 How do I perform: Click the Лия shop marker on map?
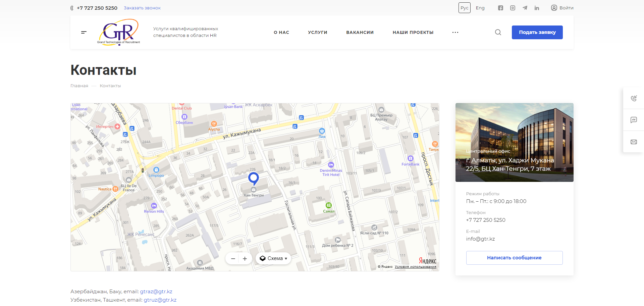[x=322, y=131]
